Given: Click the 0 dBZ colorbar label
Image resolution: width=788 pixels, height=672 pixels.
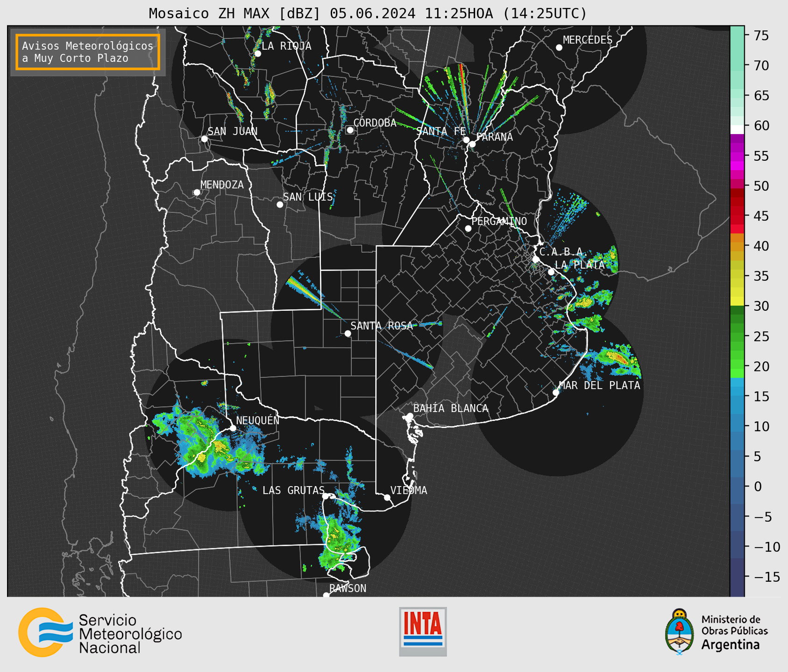Looking at the screenshot, I should click(x=757, y=486).
